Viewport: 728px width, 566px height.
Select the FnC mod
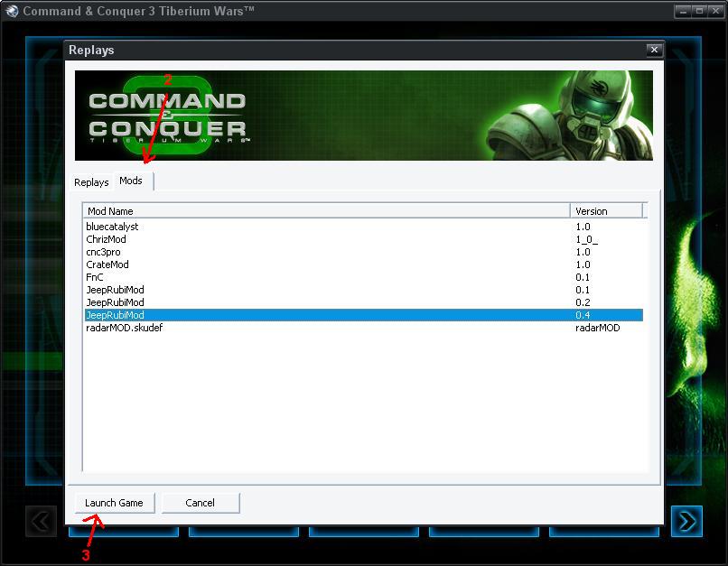pyautogui.click(x=363, y=277)
